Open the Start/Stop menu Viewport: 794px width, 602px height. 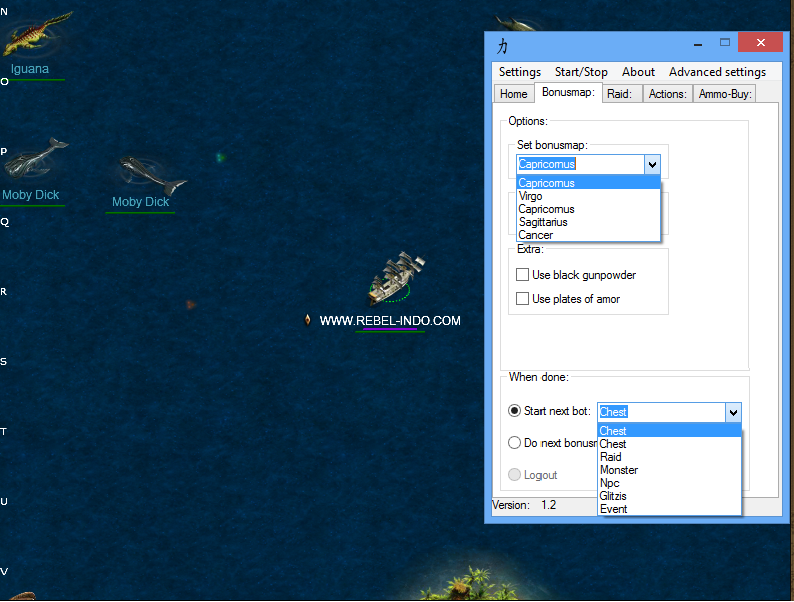[x=581, y=72]
